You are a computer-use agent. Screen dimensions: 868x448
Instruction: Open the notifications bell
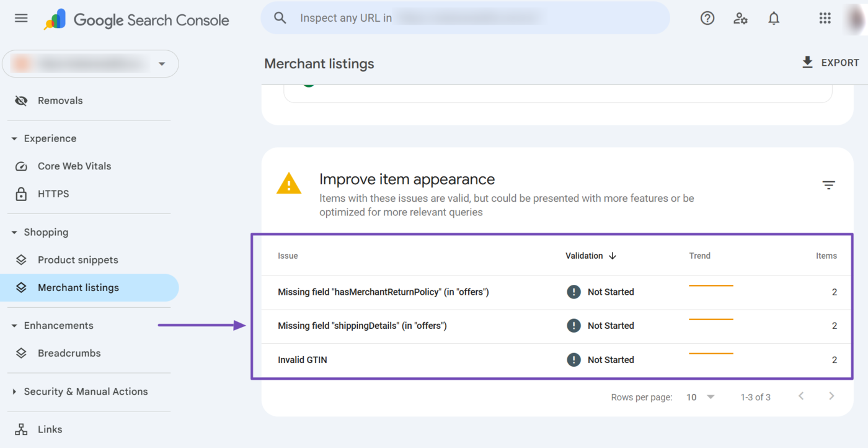click(x=774, y=18)
